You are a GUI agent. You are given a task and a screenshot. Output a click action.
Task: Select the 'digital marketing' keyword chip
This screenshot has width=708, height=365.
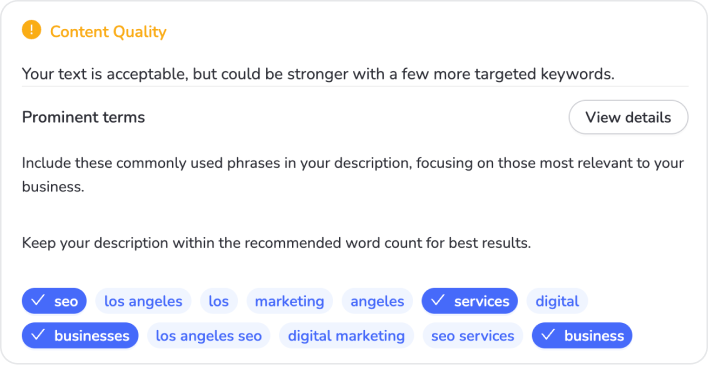click(346, 336)
